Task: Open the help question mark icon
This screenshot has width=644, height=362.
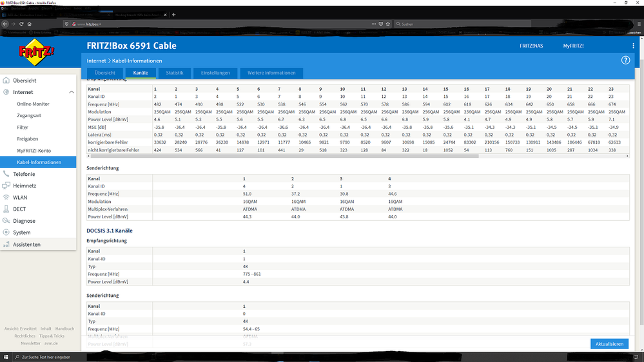Action: point(625,61)
